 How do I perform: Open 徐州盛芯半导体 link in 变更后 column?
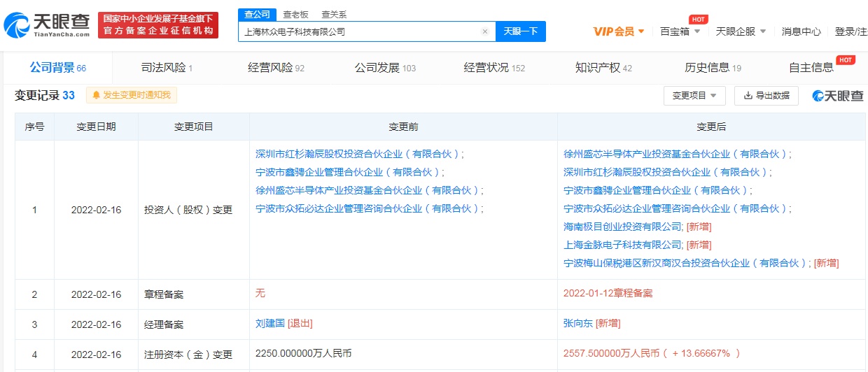pos(676,154)
